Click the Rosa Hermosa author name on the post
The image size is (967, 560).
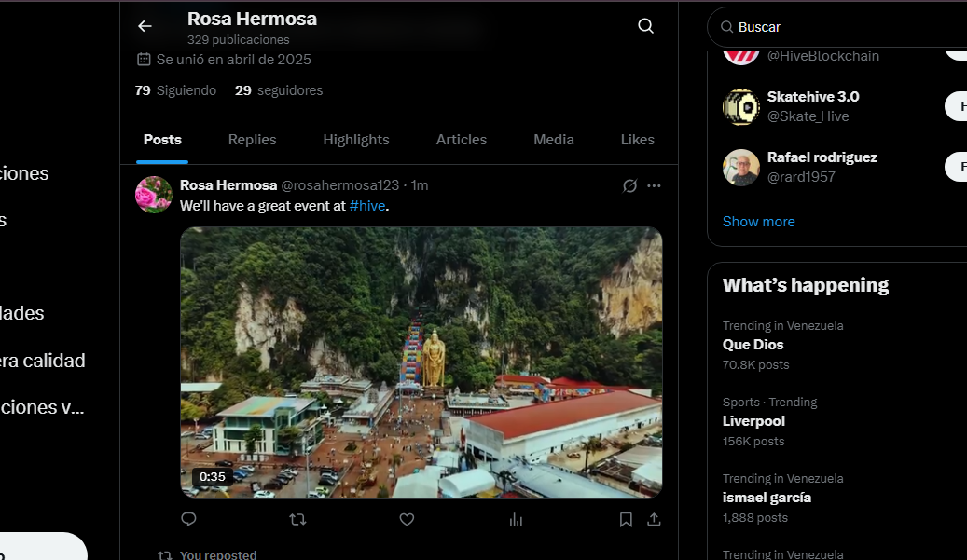[x=228, y=185]
